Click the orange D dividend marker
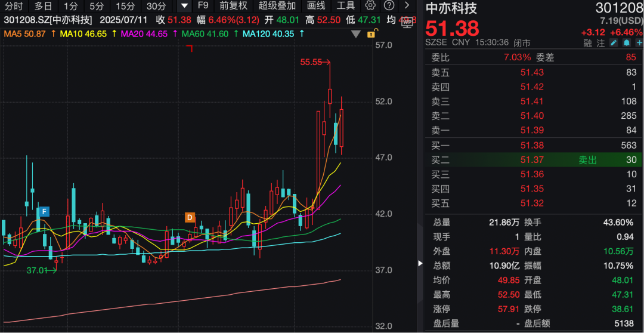Image resolution: width=644 pixels, height=333 pixels. (190, 217)
